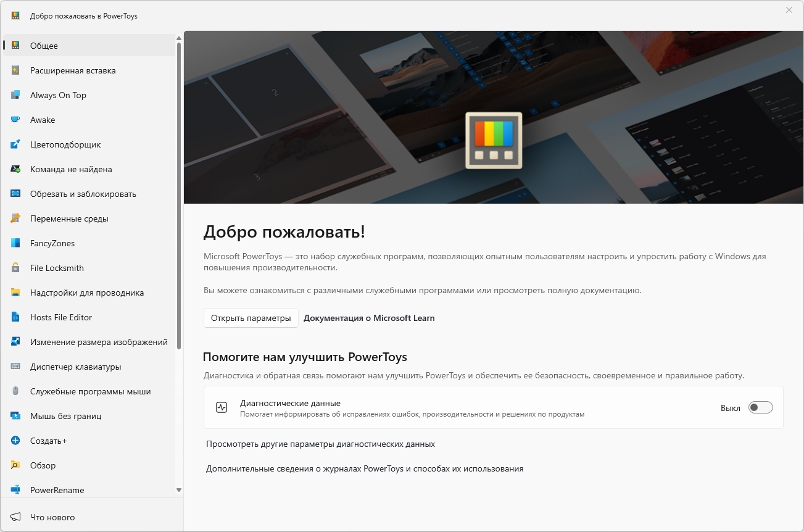Click the PowerToys logo in title bar
The height and width of the screenshot is (532, 804).
[x=15, y=16]
